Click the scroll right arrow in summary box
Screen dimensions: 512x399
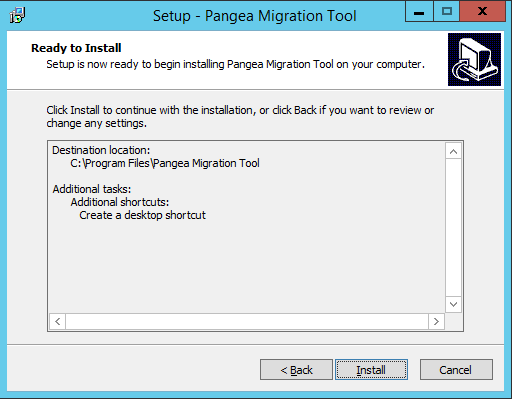coord(436,322)
